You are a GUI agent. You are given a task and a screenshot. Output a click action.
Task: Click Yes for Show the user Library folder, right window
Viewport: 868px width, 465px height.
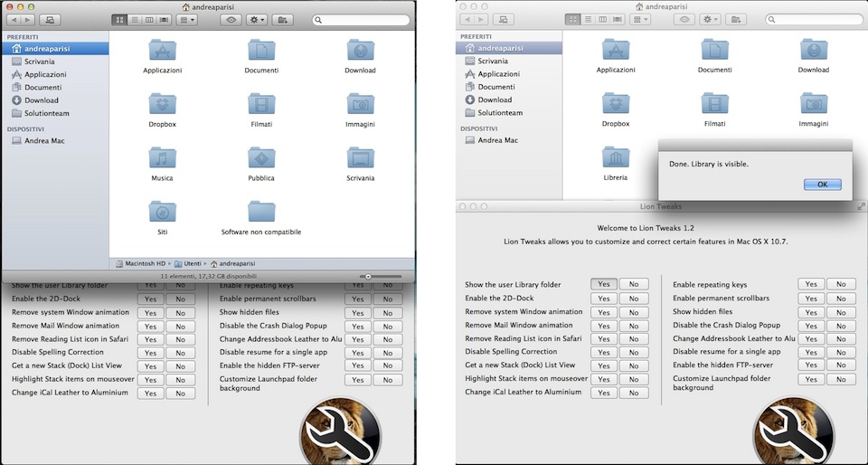tap(604, 284)
